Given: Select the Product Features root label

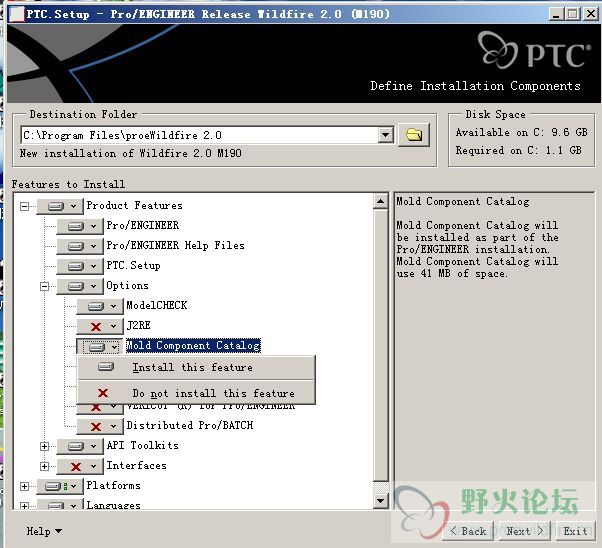Looking at the screenshot, I should (x=134, y=205).
